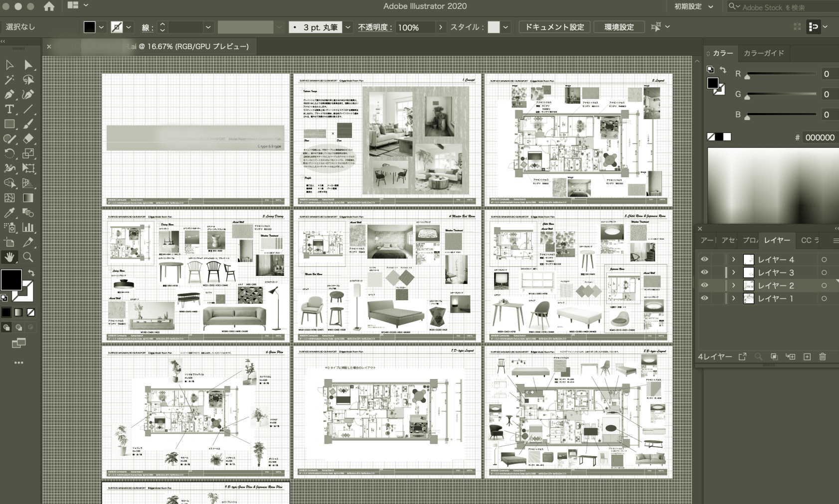The width and height of the screenshot is (839, 504).
Task: Select the Type tool
Action: point(9,109)
